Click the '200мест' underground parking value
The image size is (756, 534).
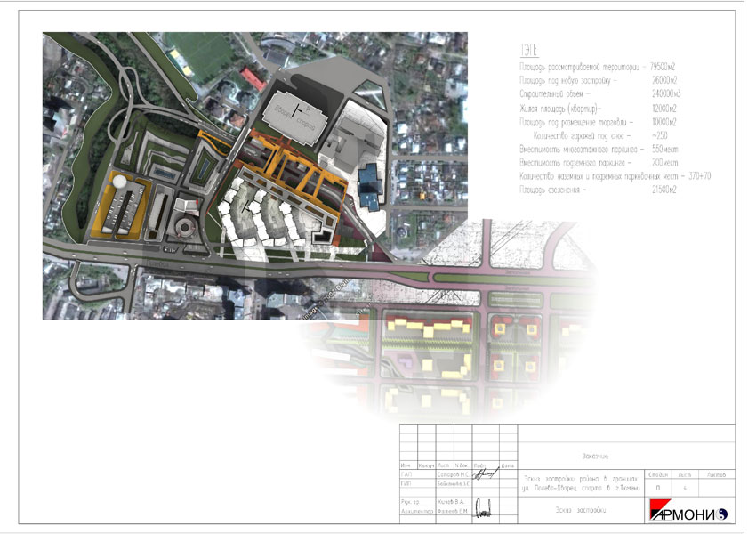pos(665,163)
